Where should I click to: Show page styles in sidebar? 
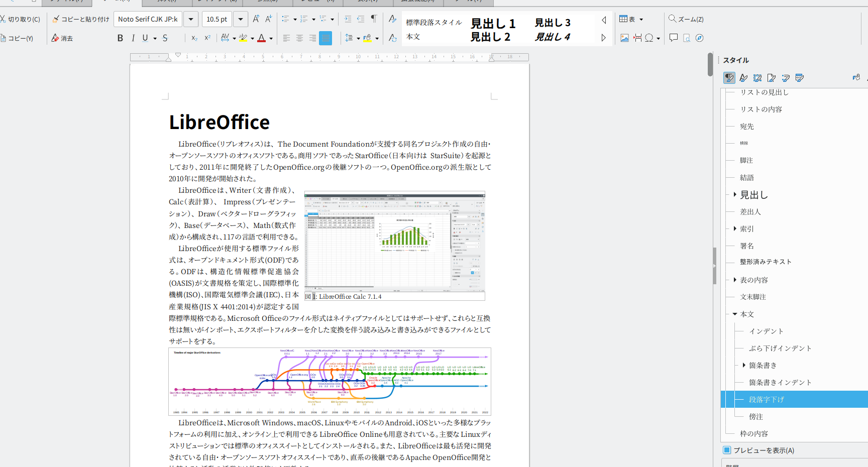tap(772, 78)
